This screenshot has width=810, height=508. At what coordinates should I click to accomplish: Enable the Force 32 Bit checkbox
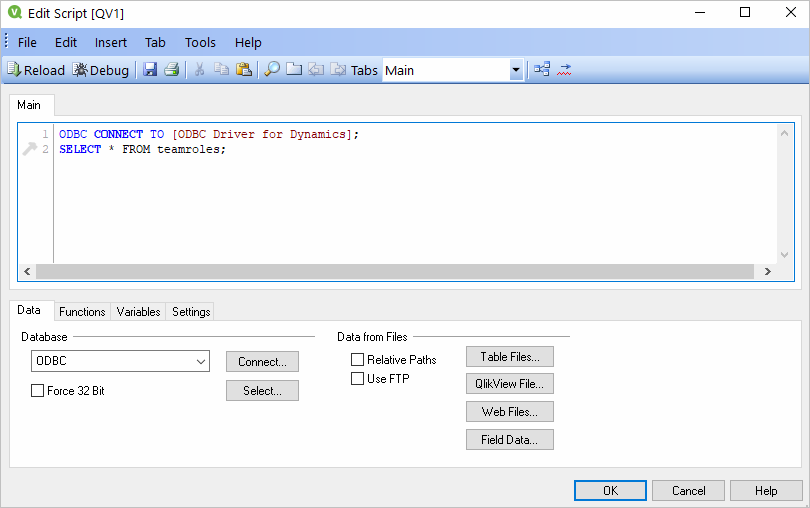pos(38,391)
